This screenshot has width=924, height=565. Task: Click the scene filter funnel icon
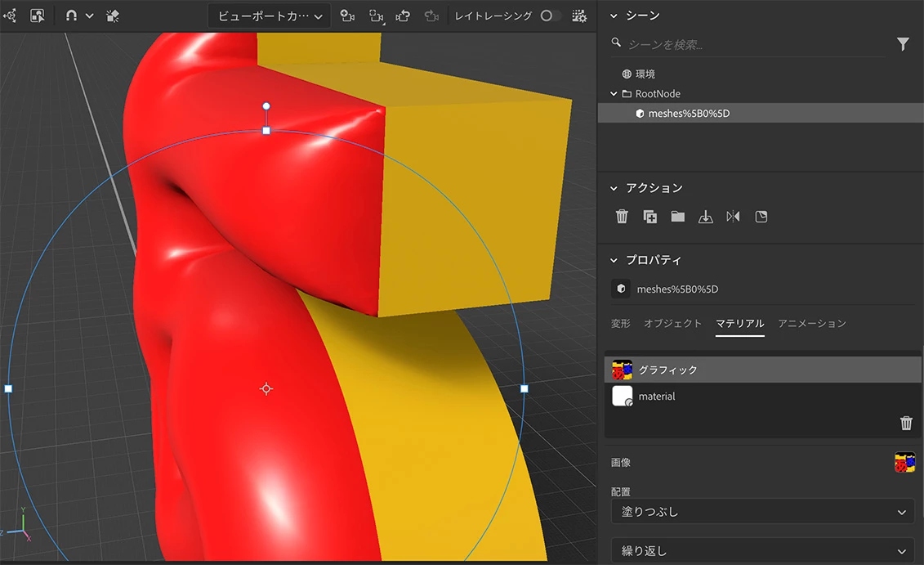coord(903,44)
